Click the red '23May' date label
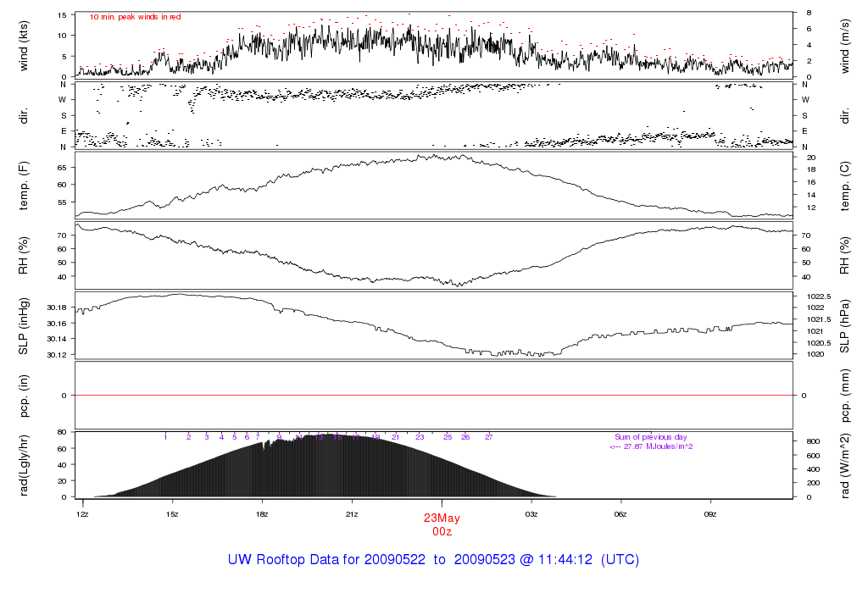The height and width of the screenshot is (593, 868). point(442,518)
